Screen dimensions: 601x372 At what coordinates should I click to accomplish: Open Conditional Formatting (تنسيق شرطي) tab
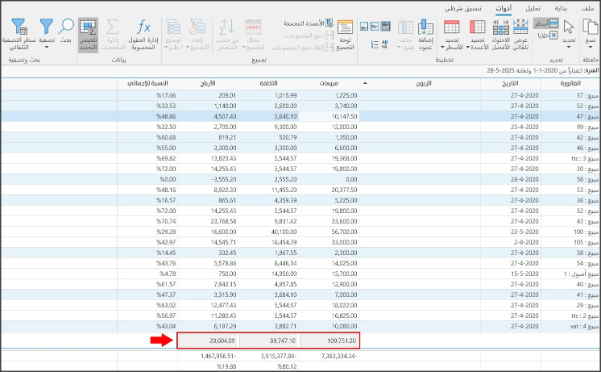pos(463,8)
